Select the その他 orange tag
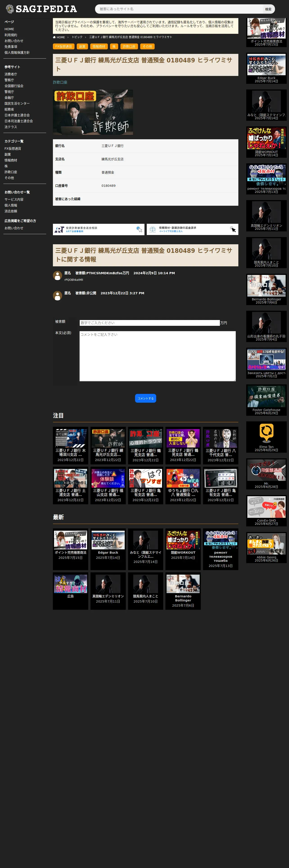Screen dimensions: 289x868 coord(147,46)
